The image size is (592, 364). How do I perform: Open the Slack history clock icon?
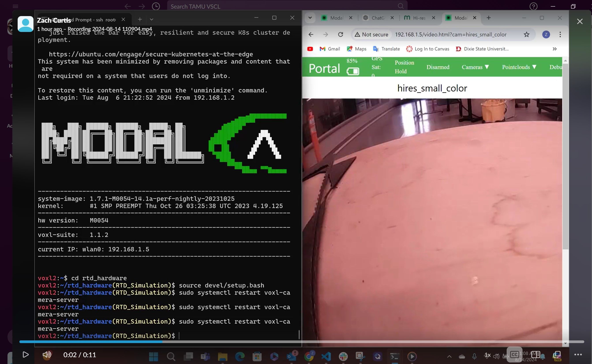click(156, 6)
